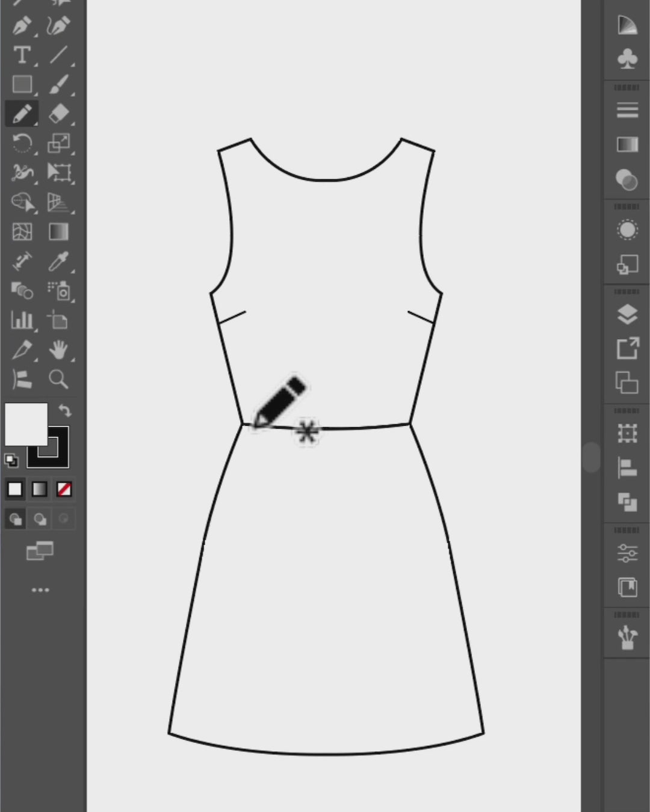
Task: Open the Symbols panel club icon
Action: pos(627,58)
